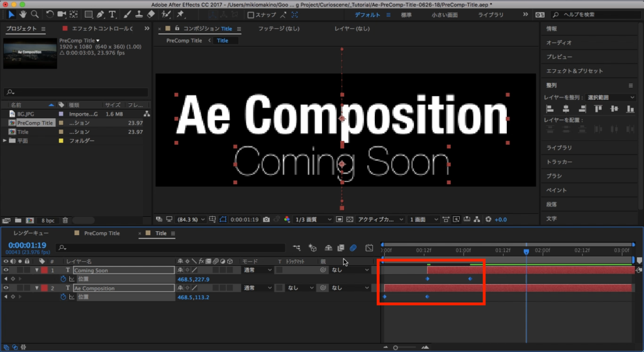
Task: Switch to the フッテージ (なし) viewer tab
Action: pyautogui.click(x=279, y=29)
